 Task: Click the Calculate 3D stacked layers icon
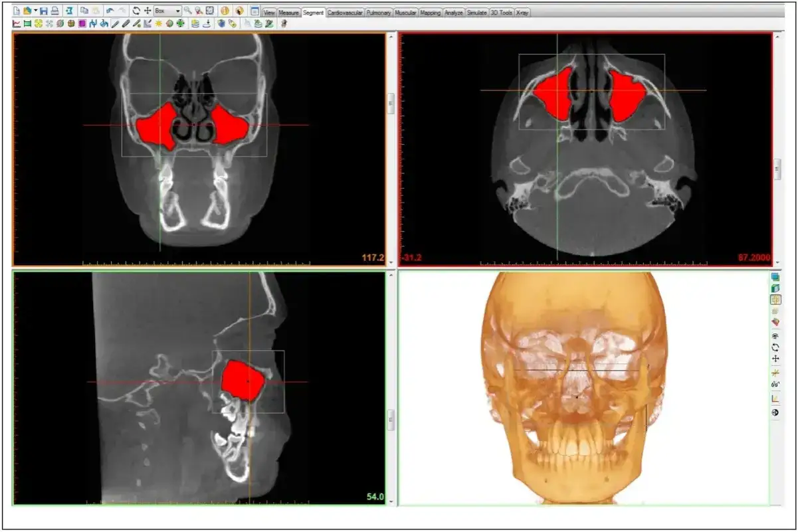pos(195,23)
